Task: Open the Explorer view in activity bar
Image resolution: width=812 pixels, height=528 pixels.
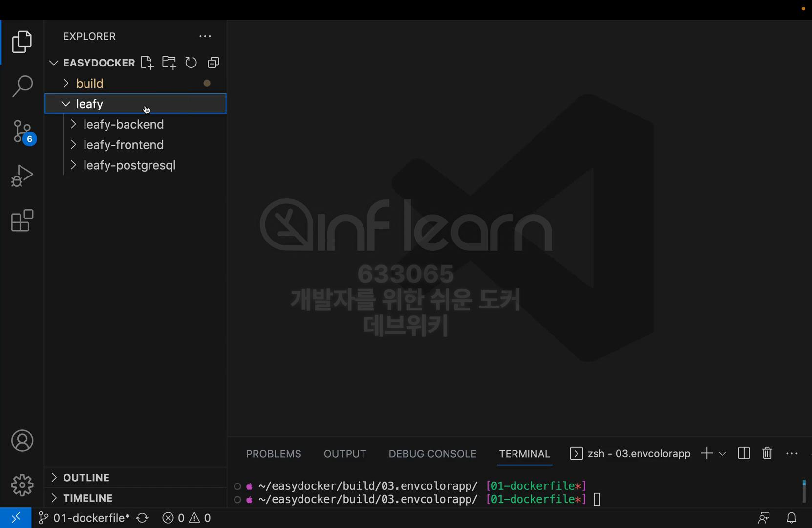Action: (22, 42)
